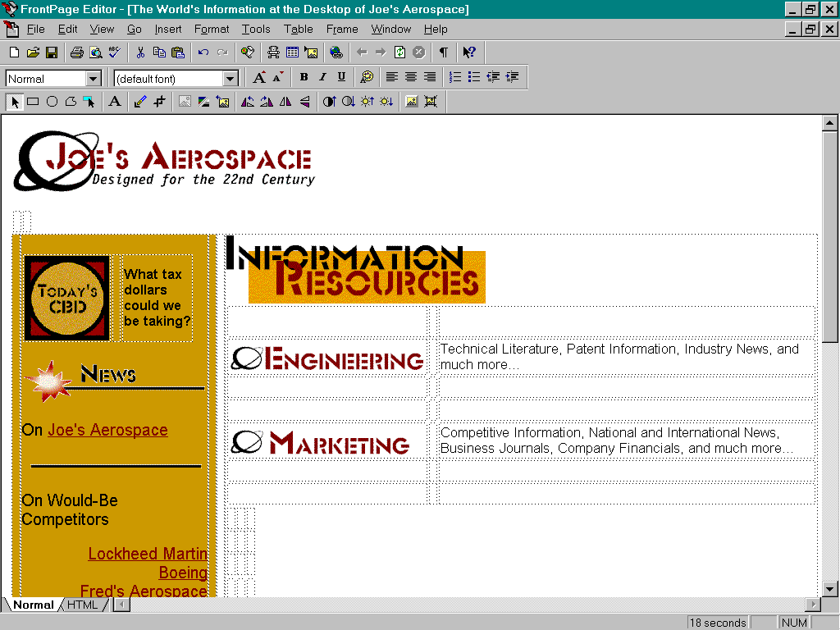The image size is (840, 630).
Task: Select the image Text tool
Action: tap(115, 101)
